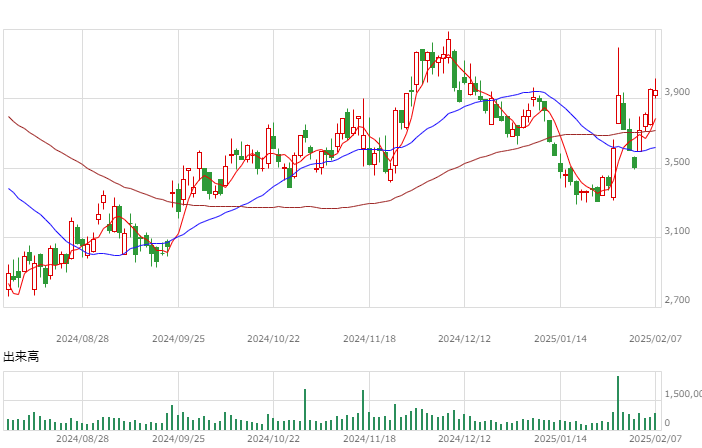Click the 3,500 price axis label
This screenshot has width=702, height=448.
click(677, 162)
